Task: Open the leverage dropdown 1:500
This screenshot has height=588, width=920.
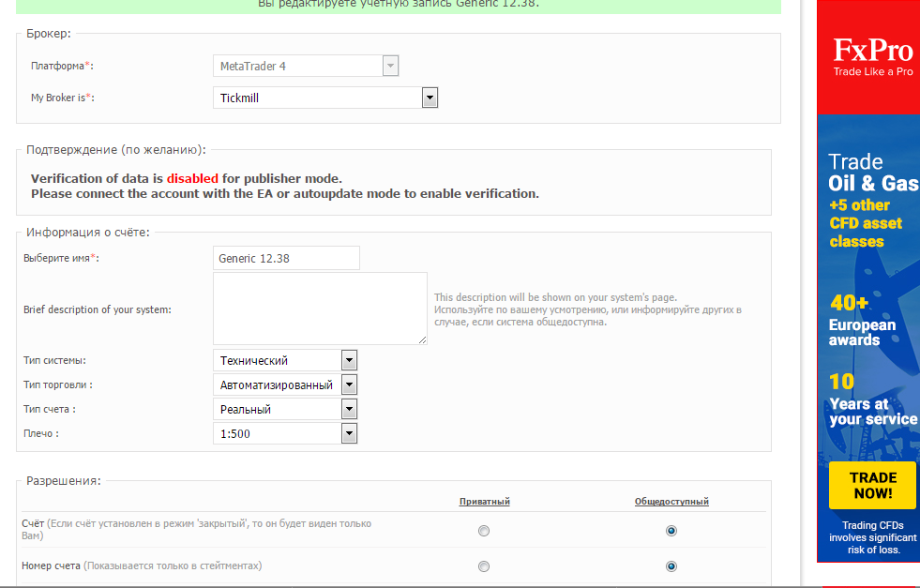Action: (285, 433)
